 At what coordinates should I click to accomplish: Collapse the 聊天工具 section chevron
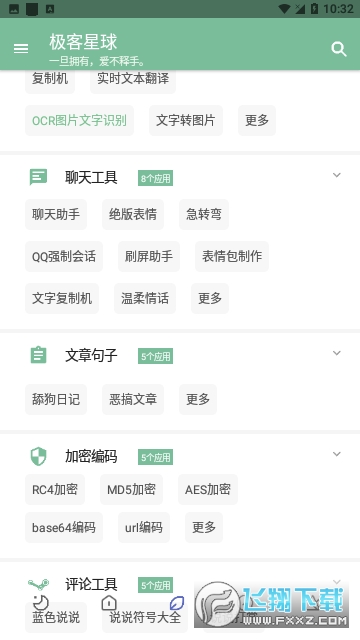point(337,175)
